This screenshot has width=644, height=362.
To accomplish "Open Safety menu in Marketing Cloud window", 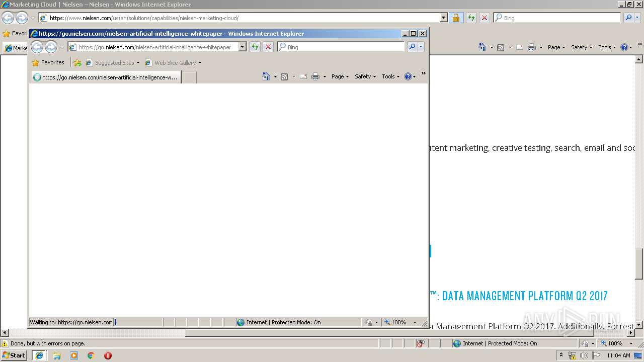I will pyautogui.click(x=582, y=47).
